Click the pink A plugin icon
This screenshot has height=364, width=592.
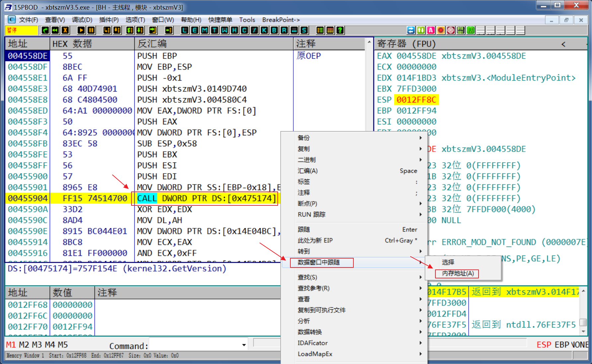pos(431,31)
